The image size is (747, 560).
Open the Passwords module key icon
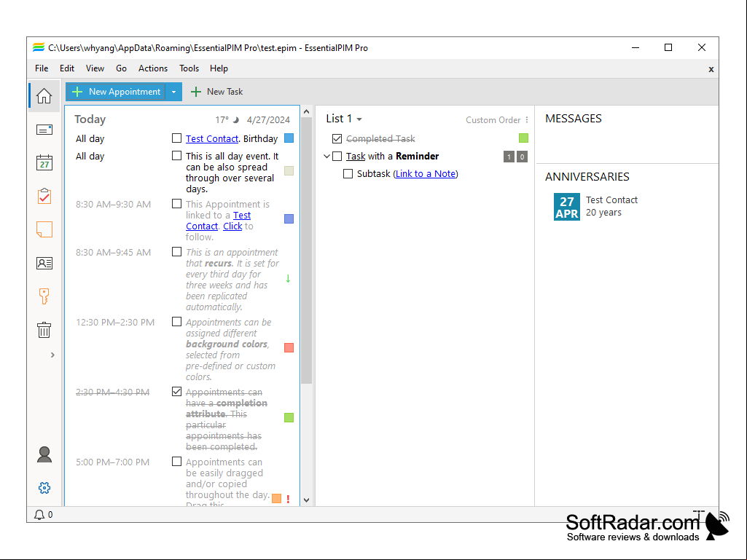(x=44, y=296)
